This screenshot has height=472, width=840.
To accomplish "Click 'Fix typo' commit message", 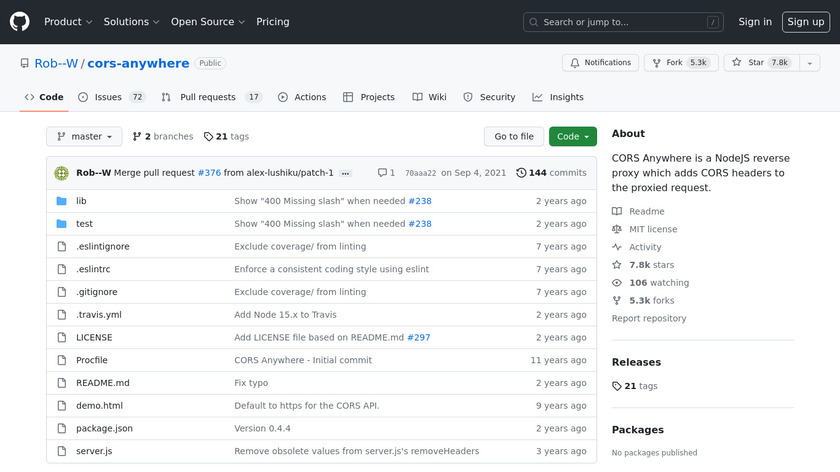I will coord(251,383).
